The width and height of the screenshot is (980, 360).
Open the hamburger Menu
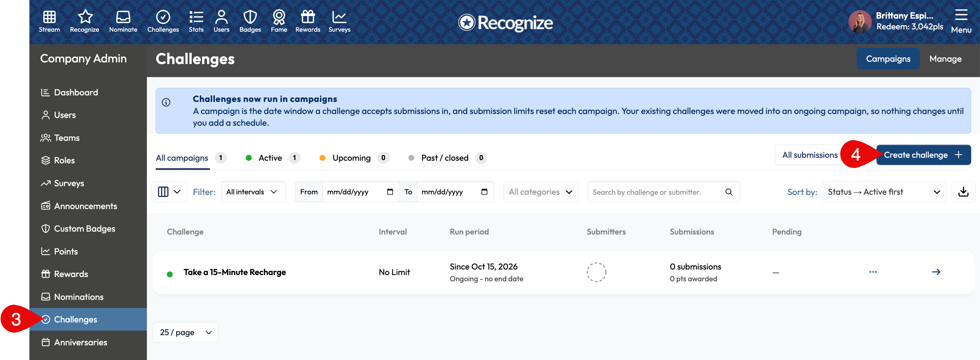[961, 21]
